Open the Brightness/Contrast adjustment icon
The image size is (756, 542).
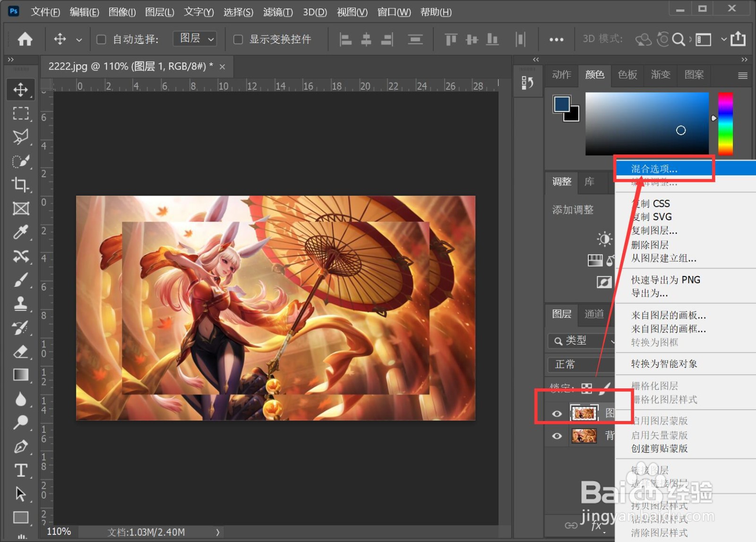(x=604, y=239)
